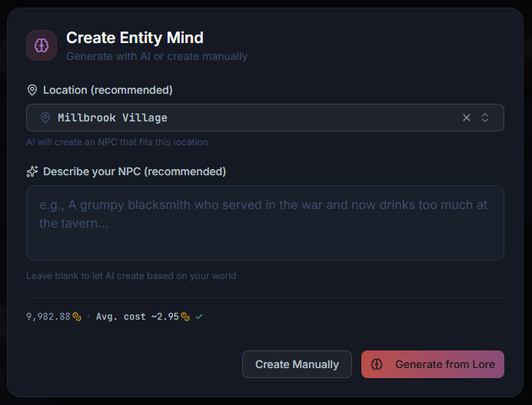Click the map pin icon next to Location label
This screenshot has width=532, height=405.
tap(32, 90)
